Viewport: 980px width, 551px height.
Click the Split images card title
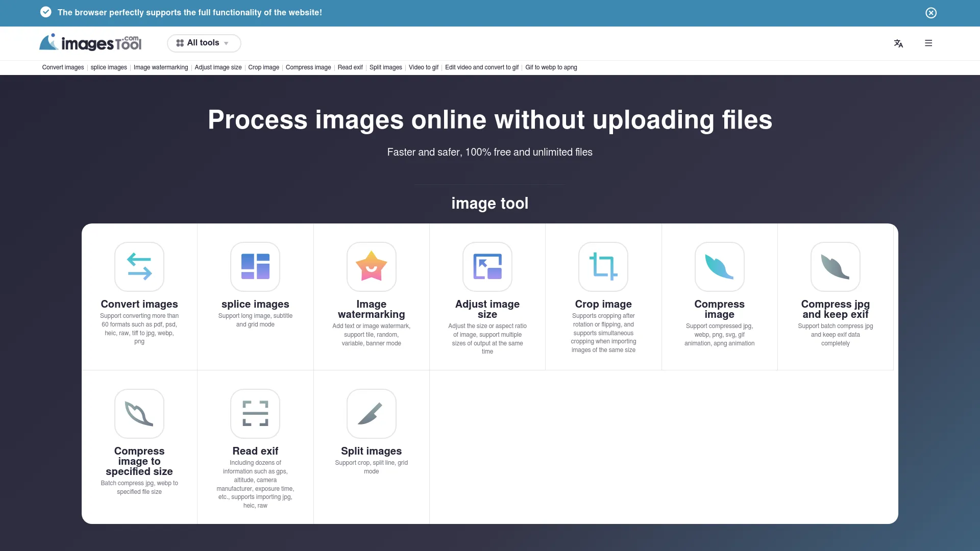click(372, 451)
